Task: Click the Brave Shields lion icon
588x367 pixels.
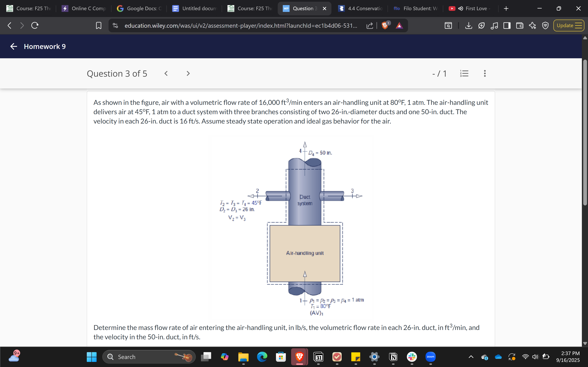Action: 385,25
